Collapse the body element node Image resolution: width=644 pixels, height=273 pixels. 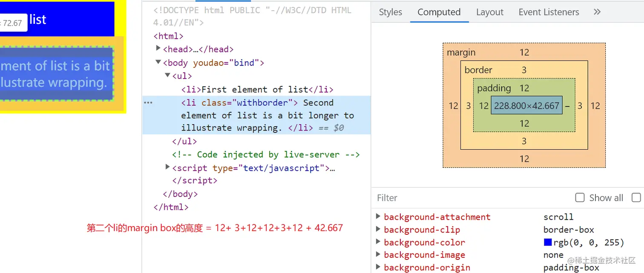(x=158, y=62)
